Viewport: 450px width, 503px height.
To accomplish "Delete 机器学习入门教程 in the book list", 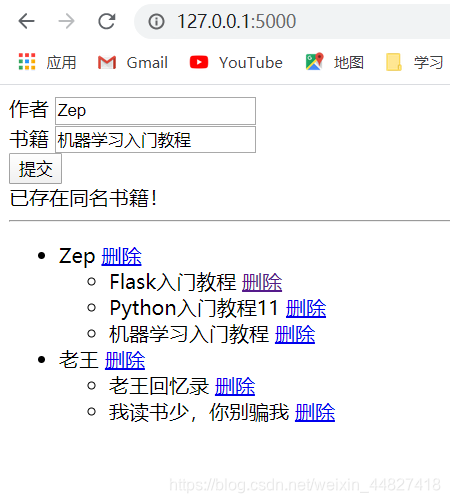I will click(295, 334).
